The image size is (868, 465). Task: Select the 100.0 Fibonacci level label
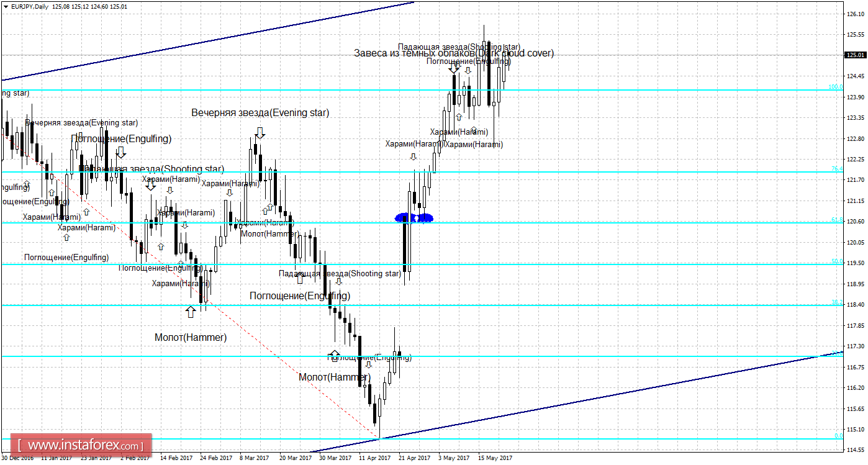pyautogui.click(x=836, y=87)
